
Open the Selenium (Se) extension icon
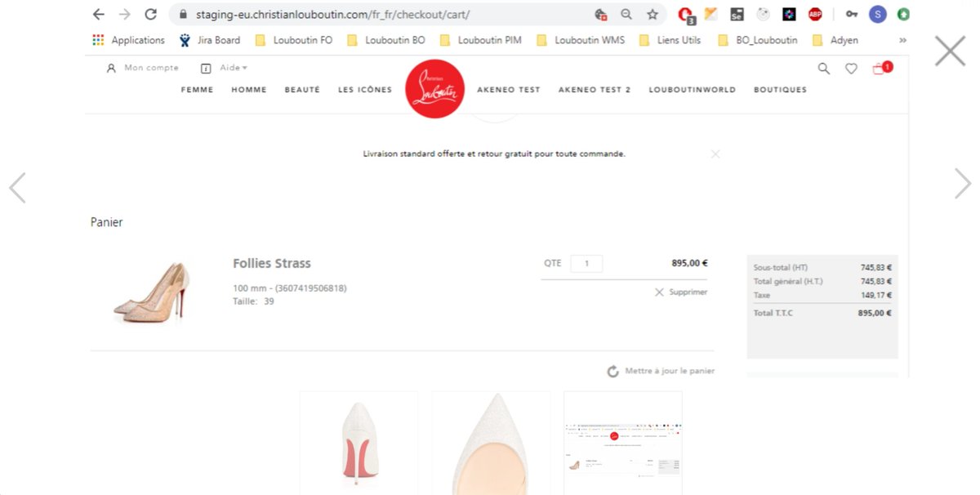[x=737, y=14]
